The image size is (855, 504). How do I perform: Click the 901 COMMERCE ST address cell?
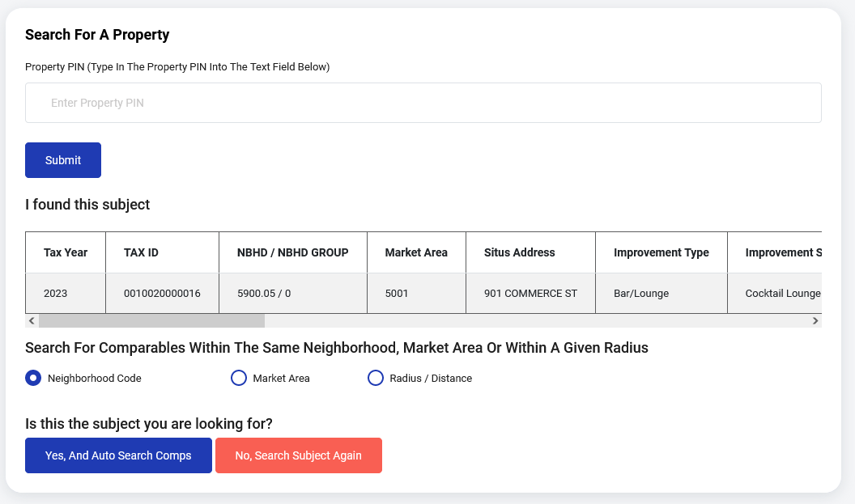pyautogui.click(x=530, y=293)
